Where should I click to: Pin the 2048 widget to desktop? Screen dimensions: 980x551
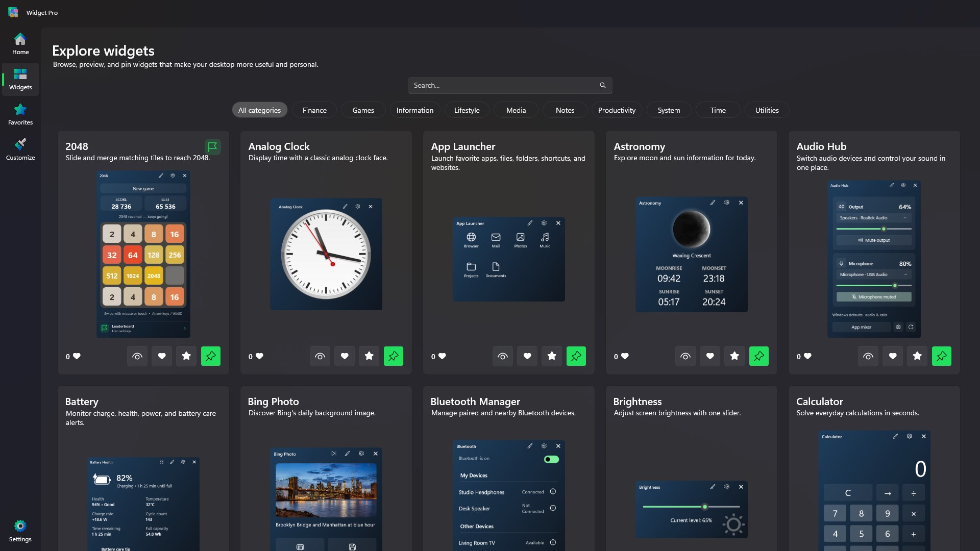(x=211, y=356)
